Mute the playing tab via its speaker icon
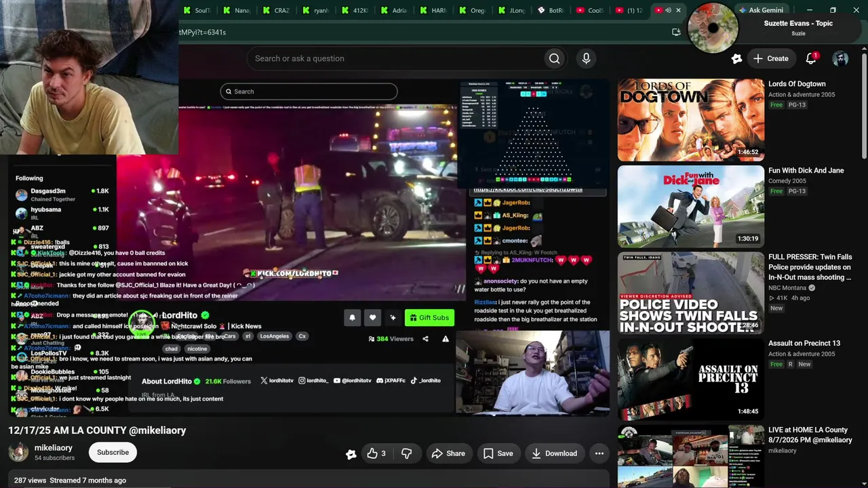This screenshot has width=868, height=488. coord(668,10)
